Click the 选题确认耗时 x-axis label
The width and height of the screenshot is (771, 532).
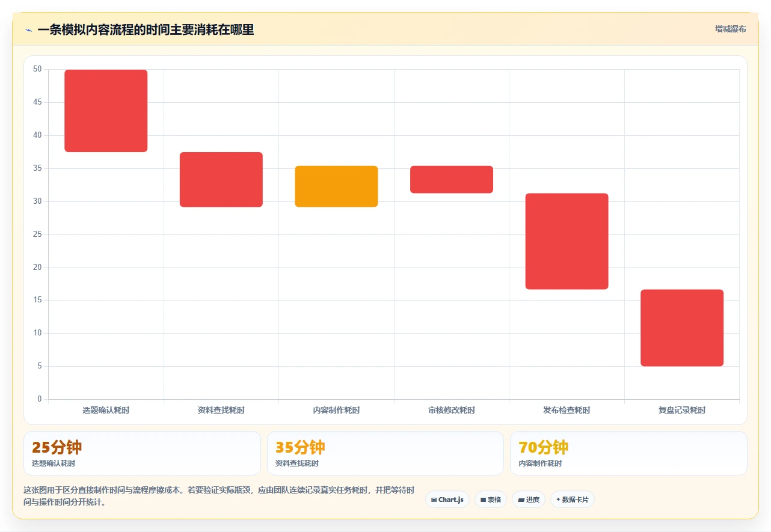click(106, 411)
